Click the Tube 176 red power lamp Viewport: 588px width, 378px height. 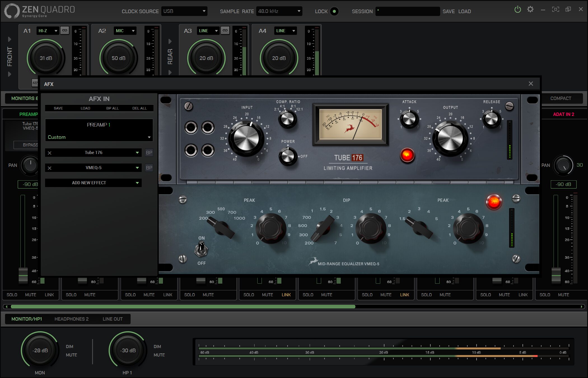coord(407,155)
